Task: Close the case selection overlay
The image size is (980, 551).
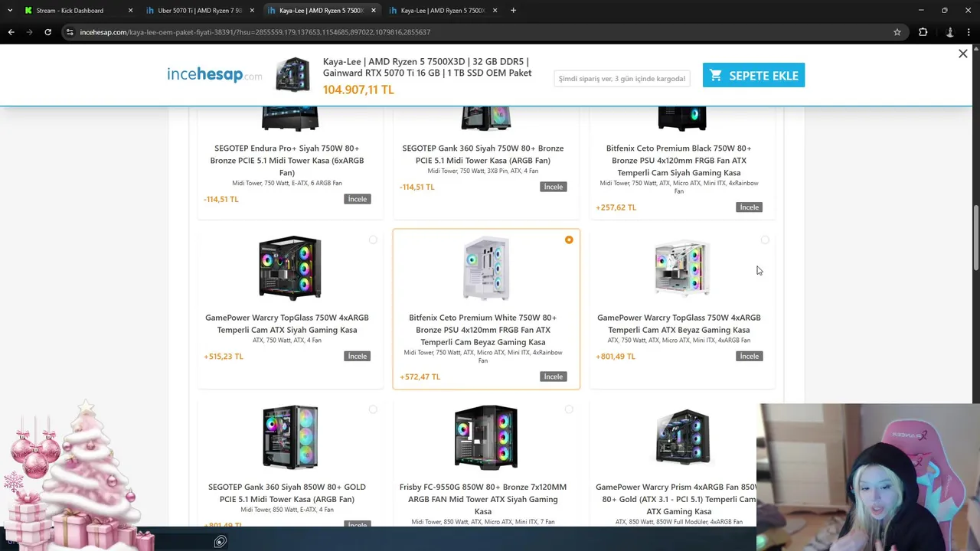Action: (x=962, y=54)
